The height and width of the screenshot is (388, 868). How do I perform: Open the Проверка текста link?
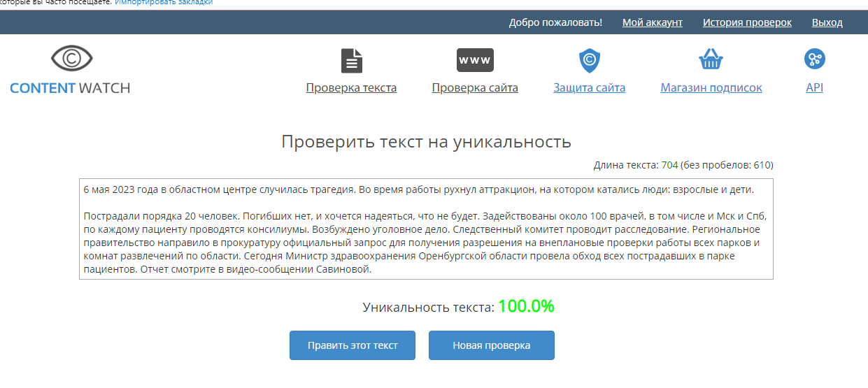point(351,88)
